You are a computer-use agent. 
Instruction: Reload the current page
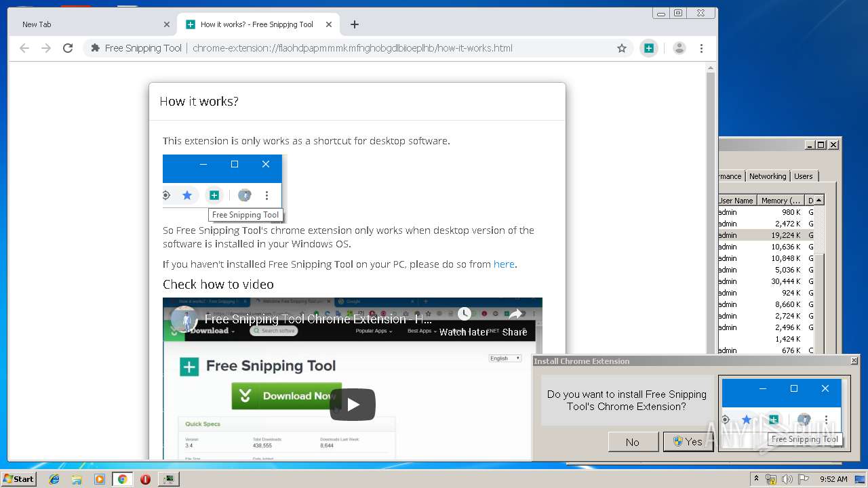coord(68,48)
